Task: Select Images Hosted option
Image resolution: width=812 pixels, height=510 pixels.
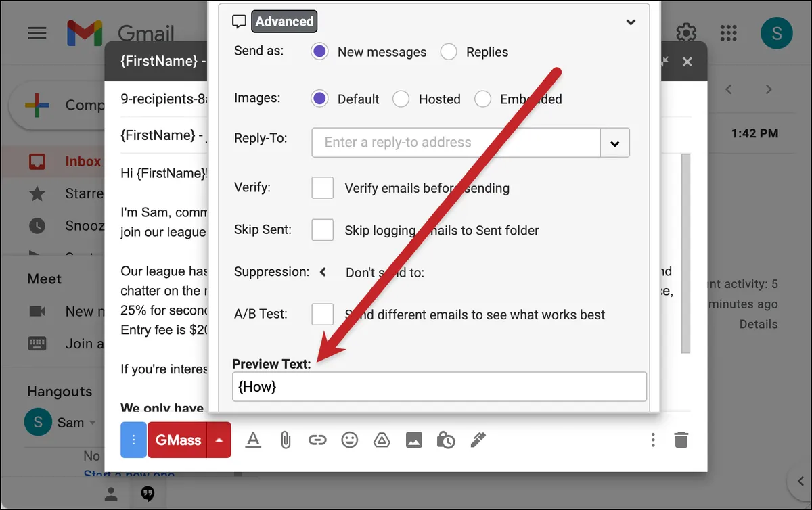Action: click(x=401, y=99)
